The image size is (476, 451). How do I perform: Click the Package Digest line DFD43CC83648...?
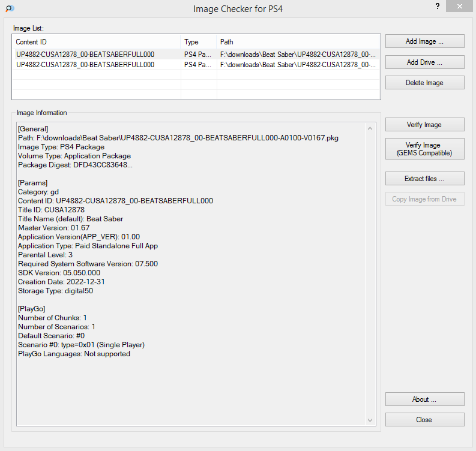tap(75, 165)
